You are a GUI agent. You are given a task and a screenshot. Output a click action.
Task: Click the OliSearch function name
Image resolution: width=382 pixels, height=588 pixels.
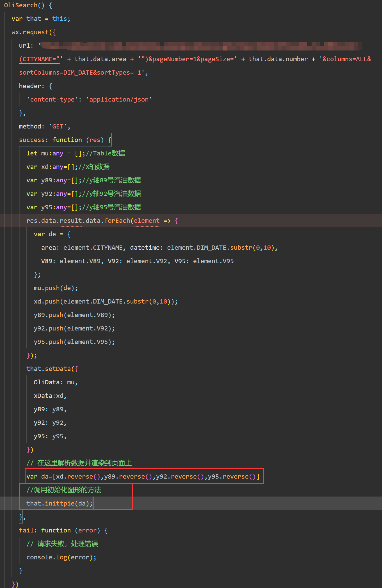pyautogui.click(x=21, y=5)
